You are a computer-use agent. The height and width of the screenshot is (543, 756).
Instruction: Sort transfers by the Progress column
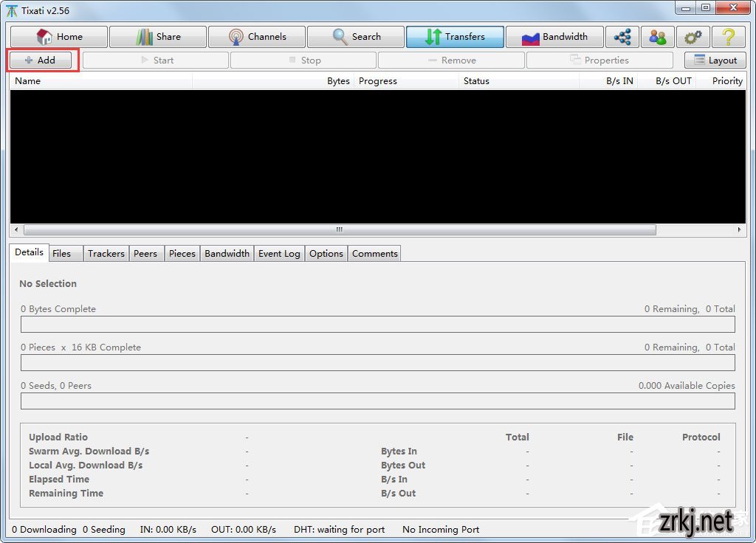pyautogui.click(x=407, y=81)
